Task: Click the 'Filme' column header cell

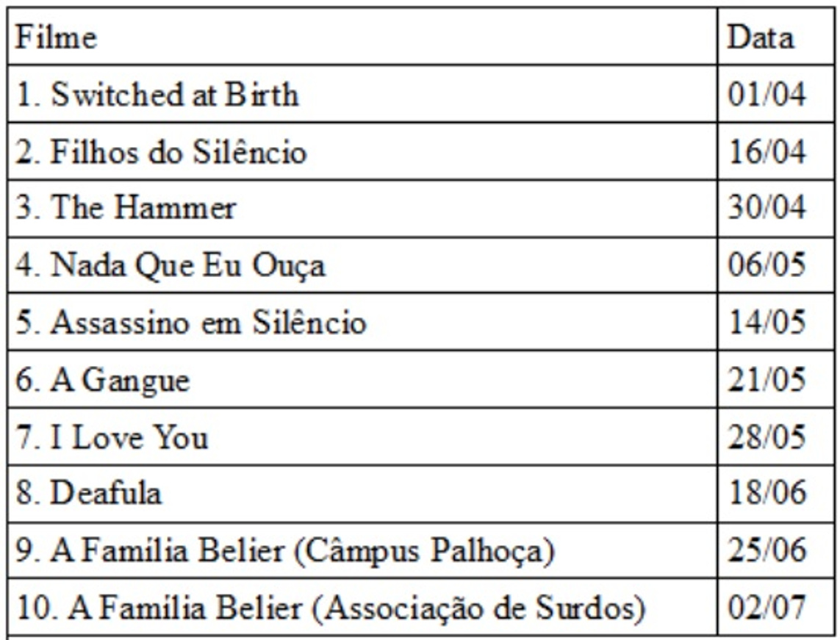Action: (56, 38)
